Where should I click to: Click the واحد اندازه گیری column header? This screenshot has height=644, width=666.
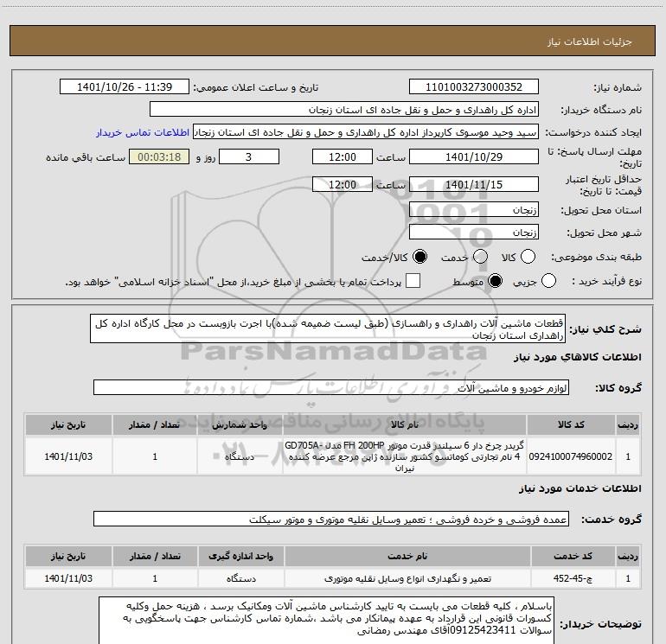(x=240, y=556)
